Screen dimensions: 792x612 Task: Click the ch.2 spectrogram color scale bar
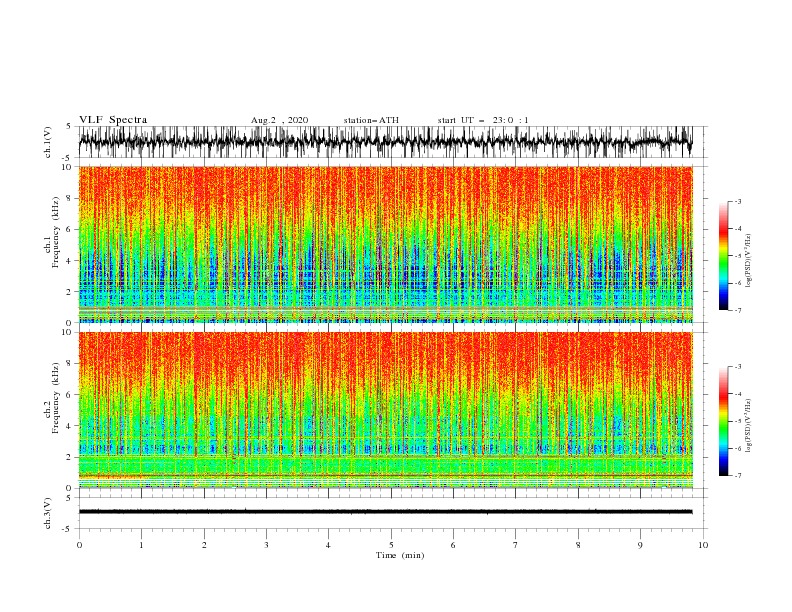[723, 421]
